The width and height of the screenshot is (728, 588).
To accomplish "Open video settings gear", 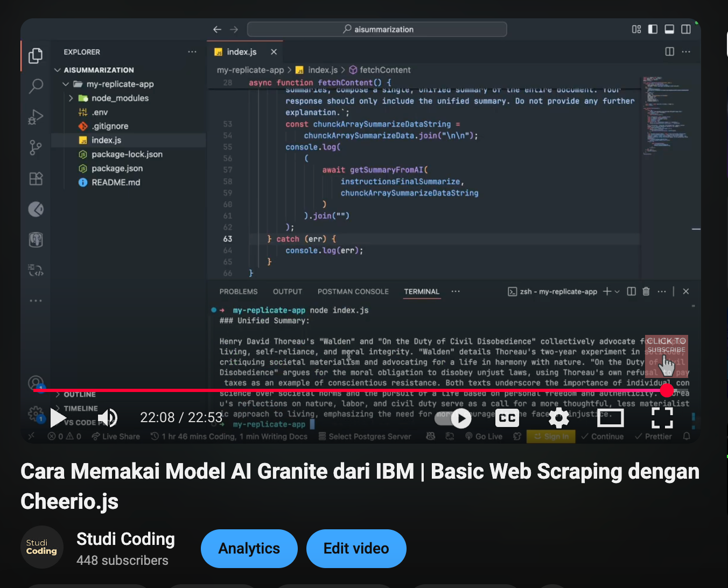I will (x=558, y=418).
